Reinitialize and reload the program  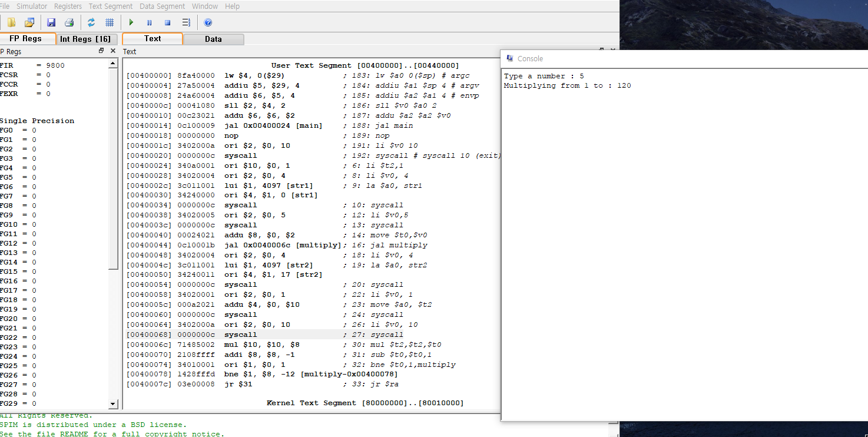(91, 22)
